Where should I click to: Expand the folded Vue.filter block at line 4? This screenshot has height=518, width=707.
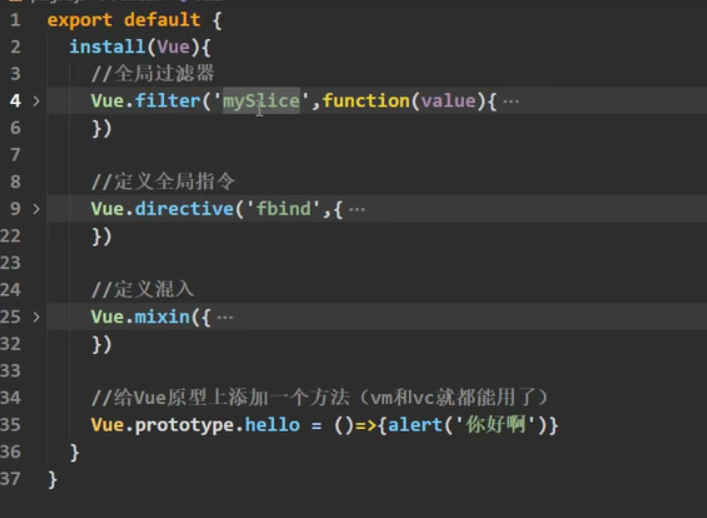pos(37,101)
